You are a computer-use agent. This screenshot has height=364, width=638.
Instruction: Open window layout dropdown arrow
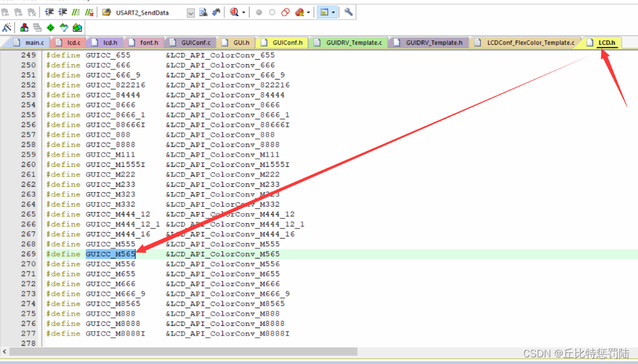[x=333, y=13]
